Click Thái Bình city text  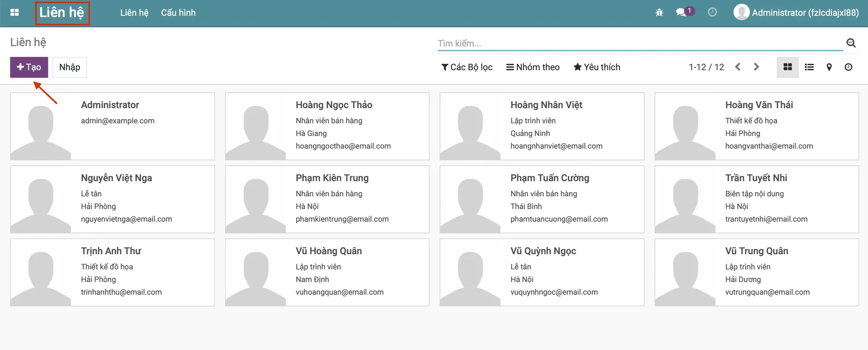(526, 206)
